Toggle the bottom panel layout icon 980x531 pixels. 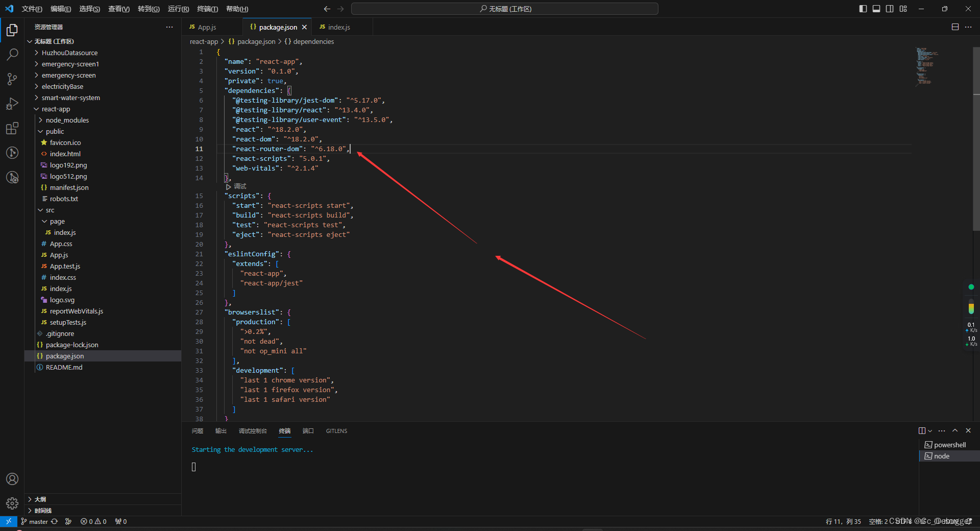(876, 9)
